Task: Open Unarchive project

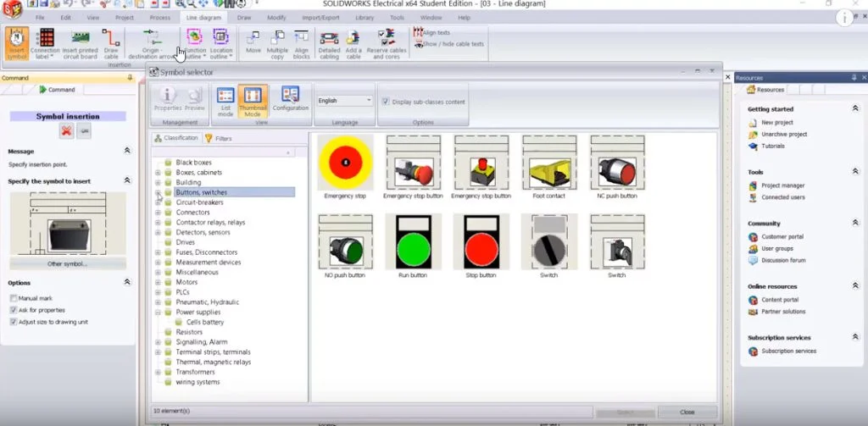Action: point(784,135)
